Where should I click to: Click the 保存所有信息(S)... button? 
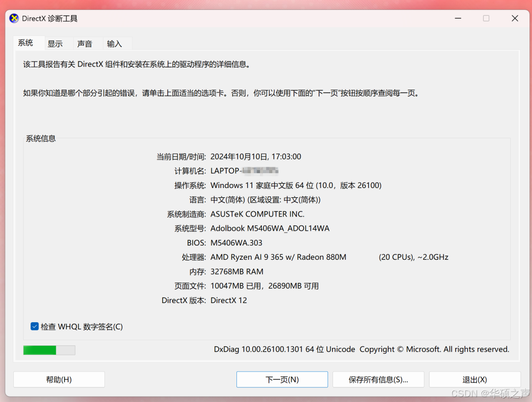[x=378, y=379]
